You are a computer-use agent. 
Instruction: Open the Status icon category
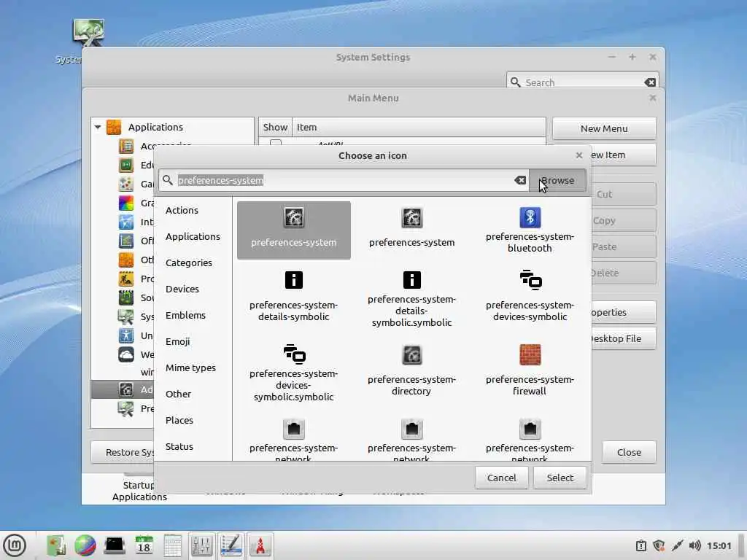coord(179,446)
